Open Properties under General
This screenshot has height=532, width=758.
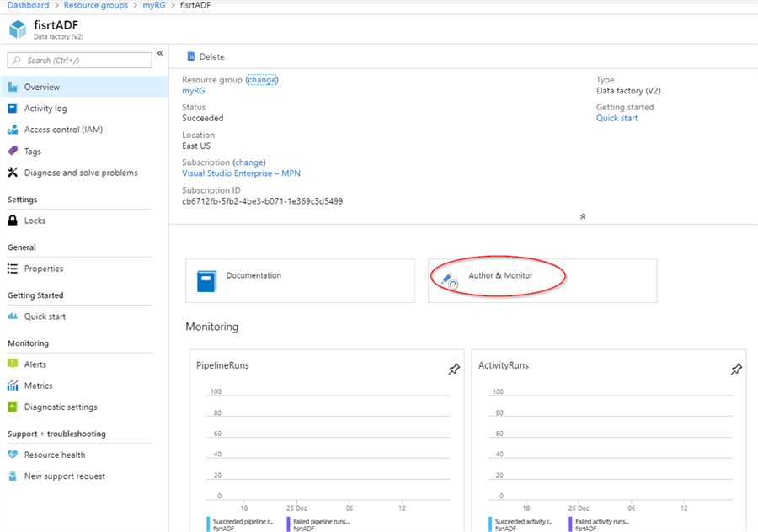click(x=84, y=269)
